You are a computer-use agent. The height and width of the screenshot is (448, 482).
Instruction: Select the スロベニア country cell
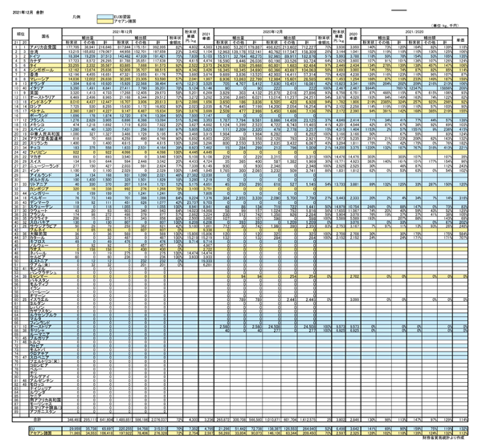pos(46,357)
